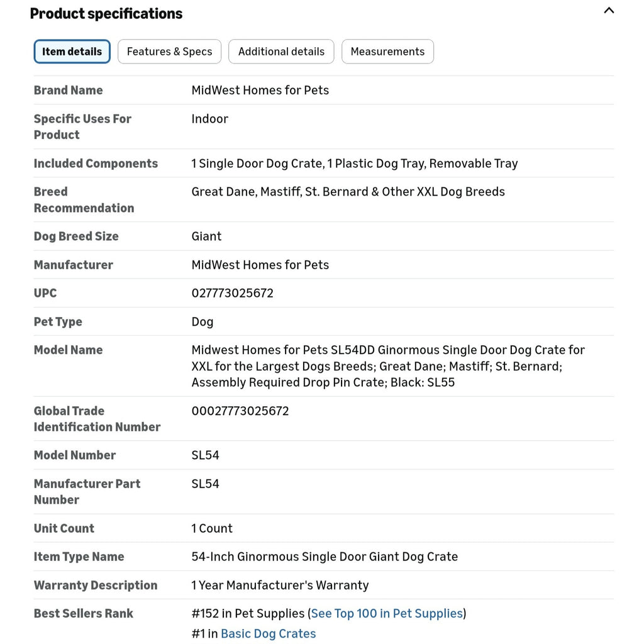Show the Measurements tab
This screenshot has height=644, width=644.
(387, 52)
